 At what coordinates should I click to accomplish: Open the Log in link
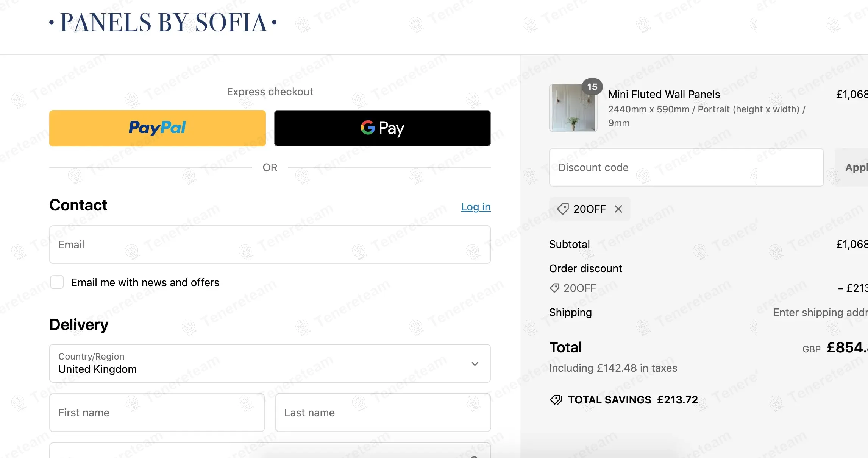pyautogui.click(x=476, y=207)
